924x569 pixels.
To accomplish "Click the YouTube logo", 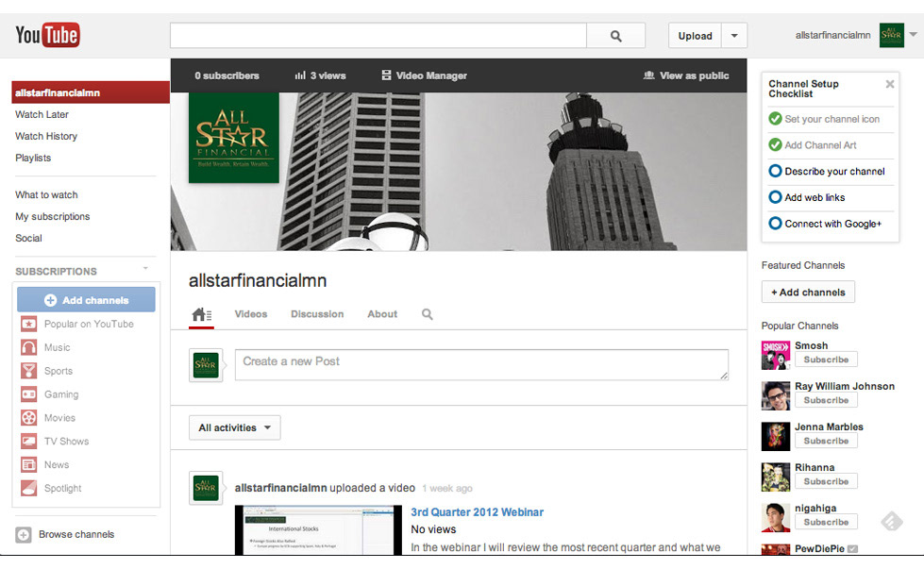I will (x=47, y=36).
